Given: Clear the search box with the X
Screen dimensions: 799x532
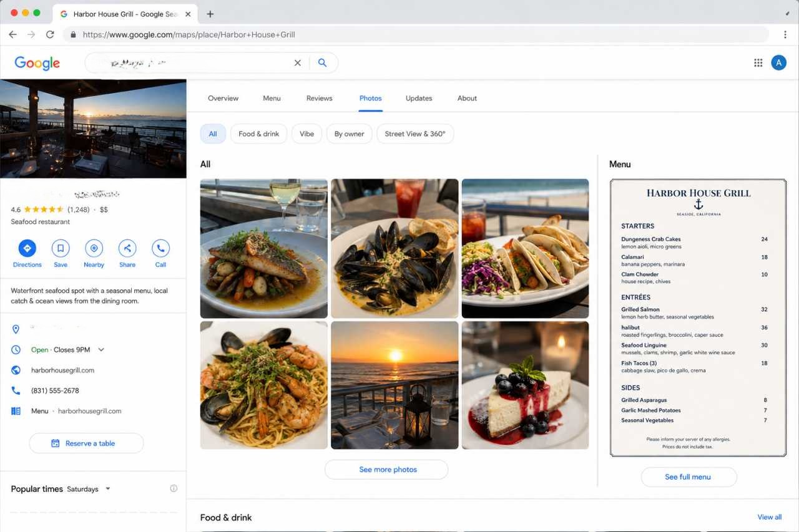Looking at the screenshot, I should click(x=297, y=62).
